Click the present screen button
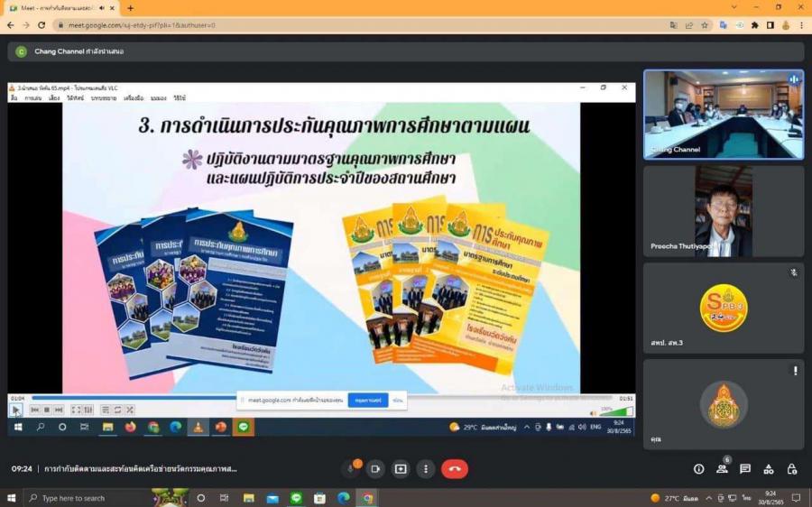This screenshot has width=812, height=507. click(401, 469)
